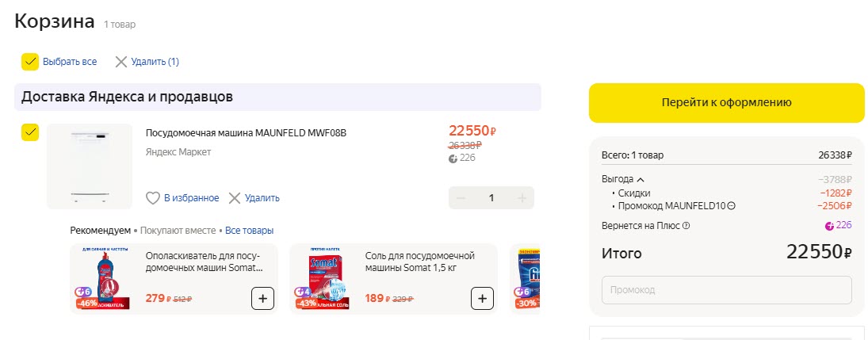Collapse the Выгода savings breakdown

pos(640,179)
